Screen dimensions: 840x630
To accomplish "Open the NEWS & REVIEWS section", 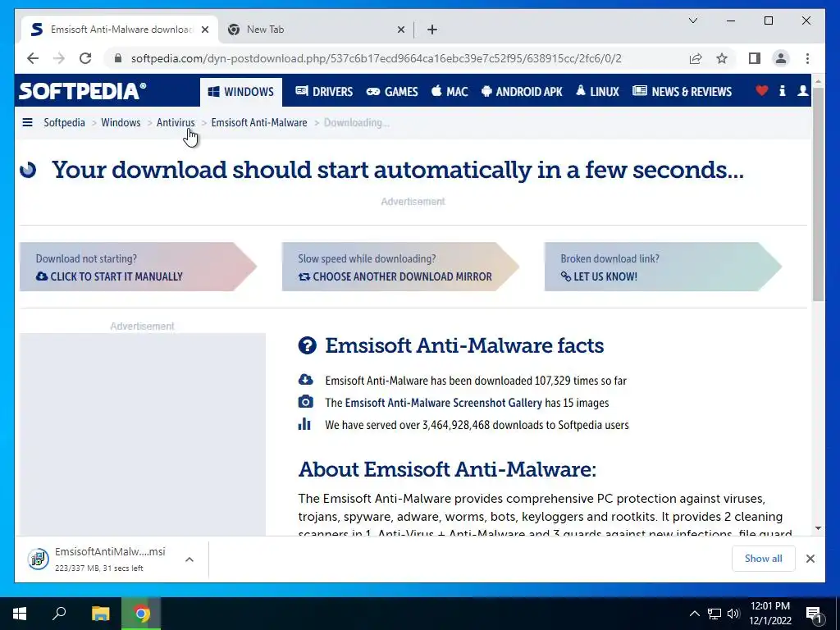I will point(682,92).
